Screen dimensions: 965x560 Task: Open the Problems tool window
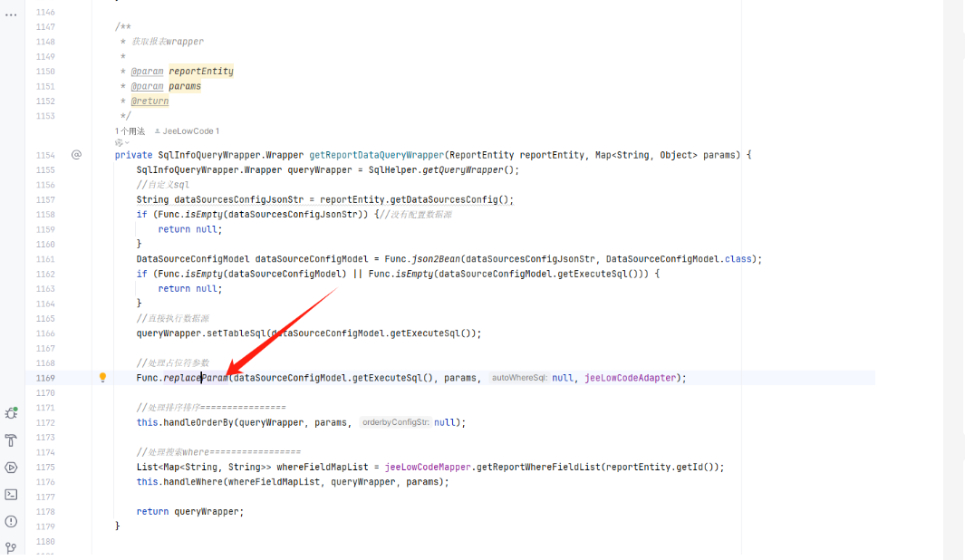tap(11, 521)
